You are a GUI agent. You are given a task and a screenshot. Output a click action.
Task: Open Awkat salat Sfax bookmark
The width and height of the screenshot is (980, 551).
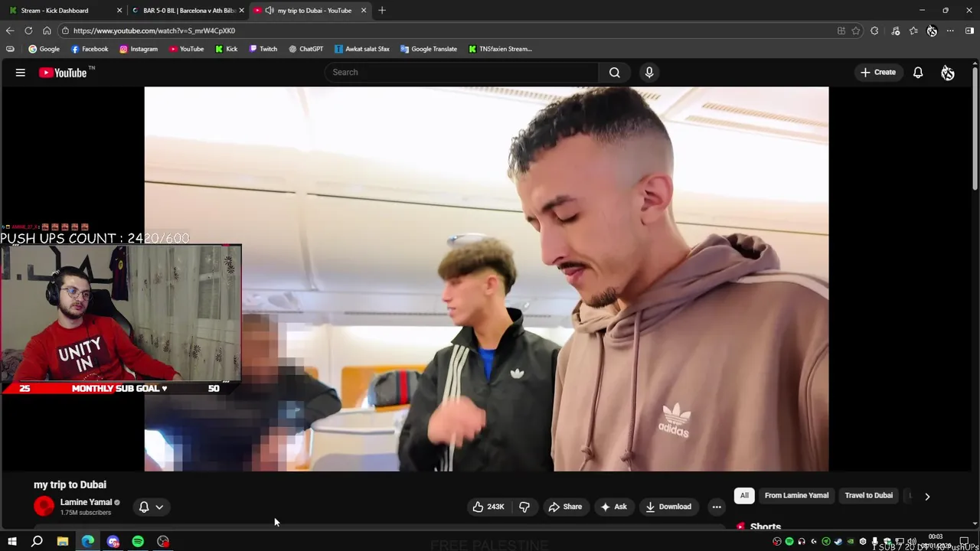click(x=361, y=49)
